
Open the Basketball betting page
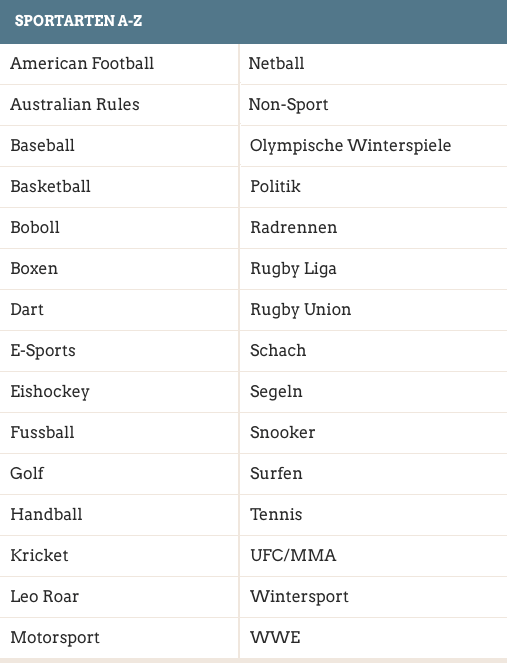pos(50,186)
